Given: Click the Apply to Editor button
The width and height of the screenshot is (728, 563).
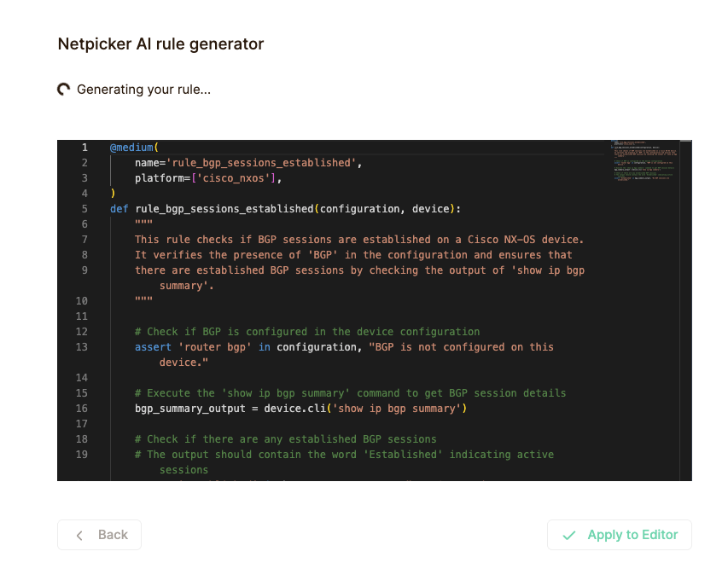Looking at the screenshot, I should 619,535.
